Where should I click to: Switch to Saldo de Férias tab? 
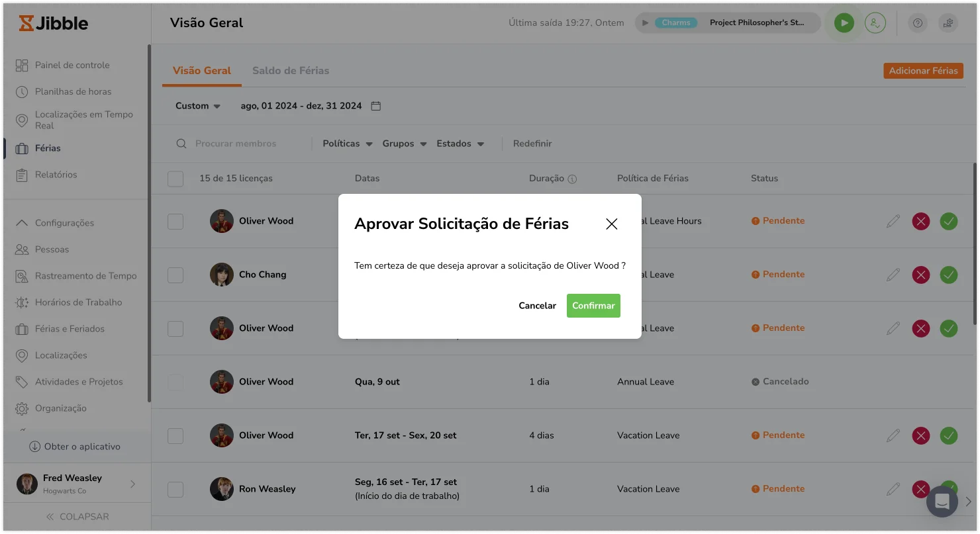click(x=290, y=71)
